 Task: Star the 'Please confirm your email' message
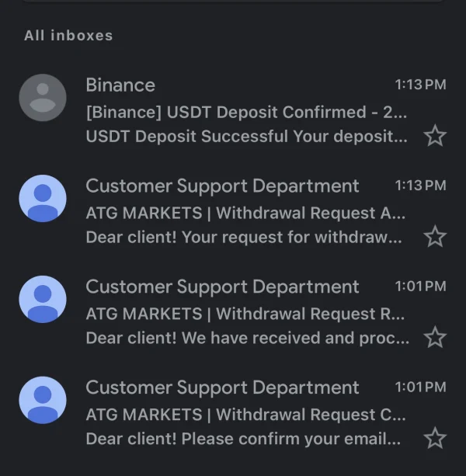(x=435, y=438)
